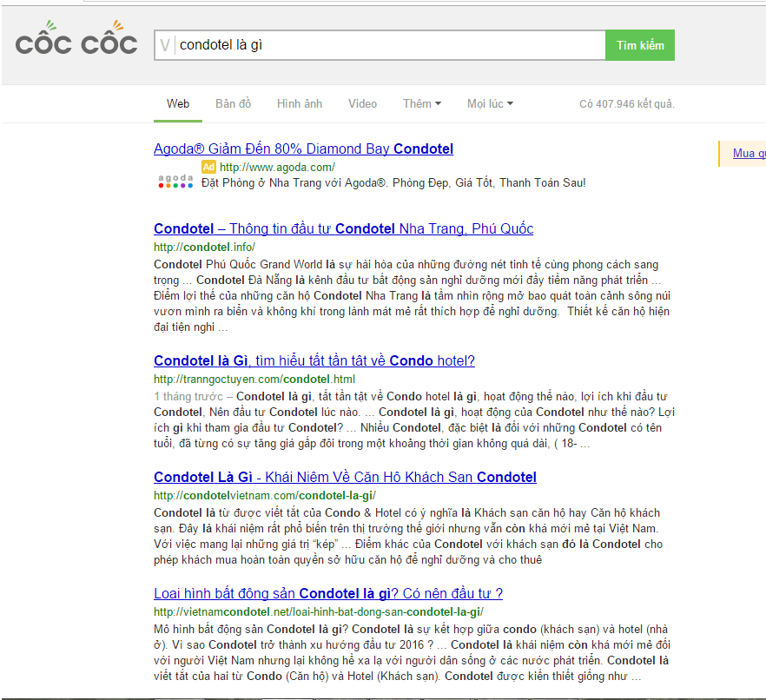Image resolution: width=766 pixels, height=700 pixels.
Task: Open 'Condotel – Thông tin đầu tư' result
Action: point(343,229)
